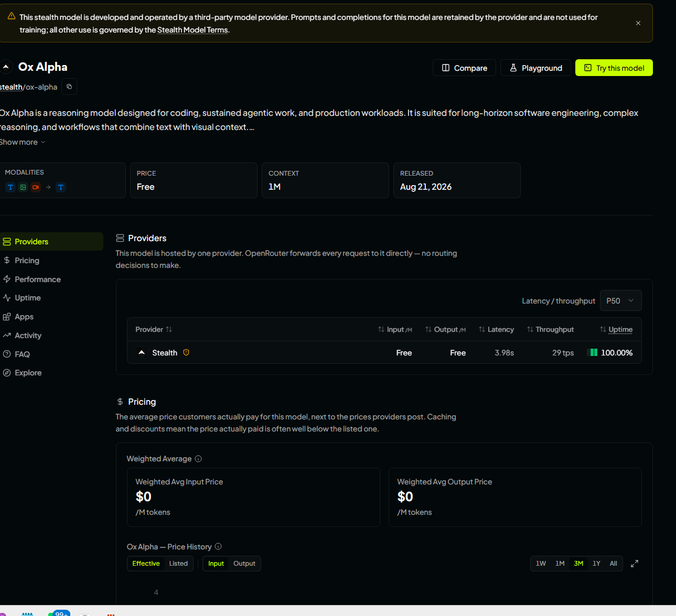Click the shield icon next to Stealth

click(x=186, y=352)
